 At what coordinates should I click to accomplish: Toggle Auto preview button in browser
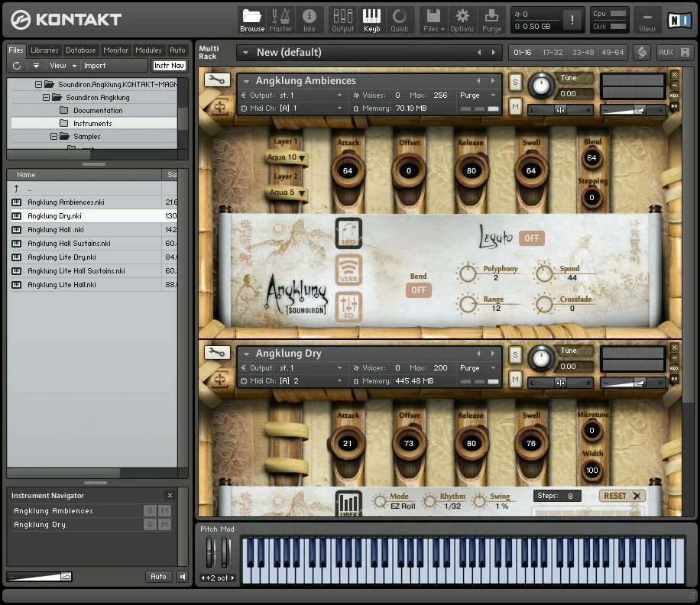(158, 577)
